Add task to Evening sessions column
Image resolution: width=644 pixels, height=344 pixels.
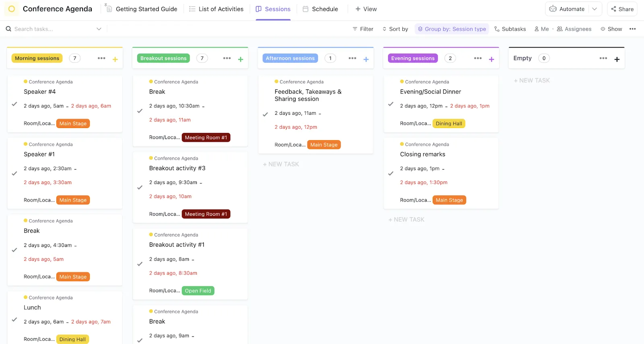pos(491,59)
